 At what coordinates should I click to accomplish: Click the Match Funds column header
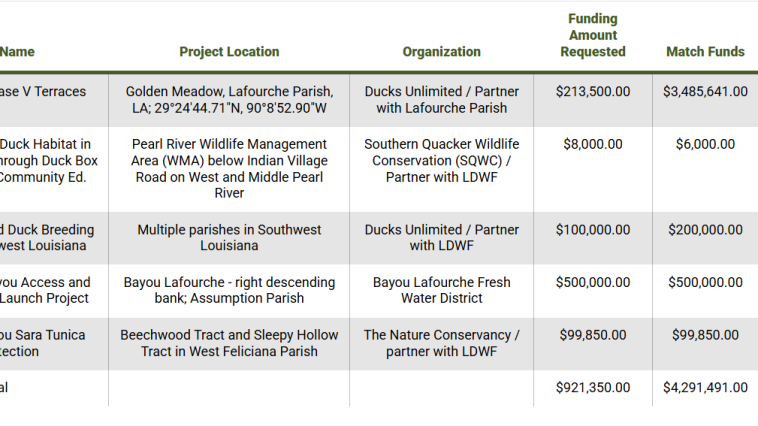[x=705, y=52]
